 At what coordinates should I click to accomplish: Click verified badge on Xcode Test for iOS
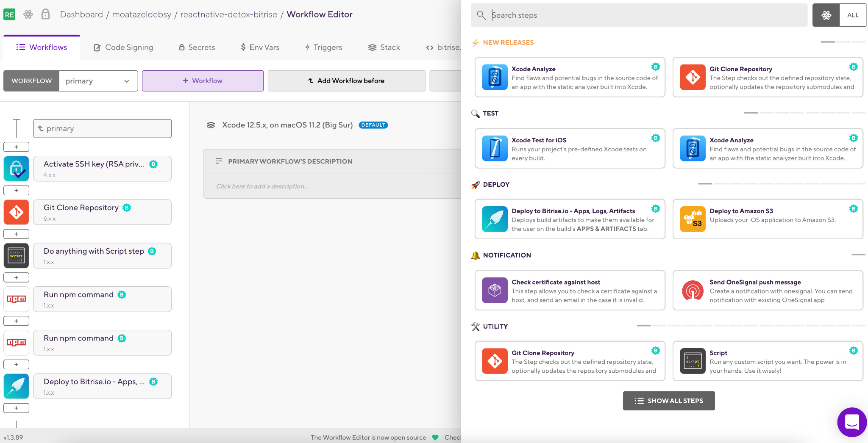pos(656,138)
